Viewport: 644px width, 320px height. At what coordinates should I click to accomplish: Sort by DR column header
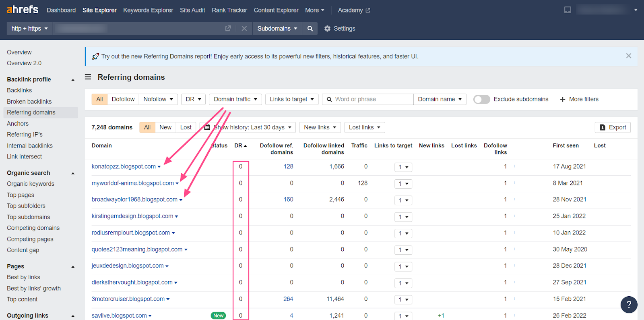[x=241, y=145]
